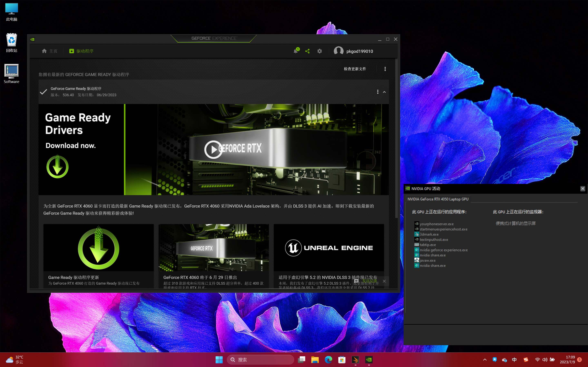Play the GeForce RTX banner video

click(213, 149)
